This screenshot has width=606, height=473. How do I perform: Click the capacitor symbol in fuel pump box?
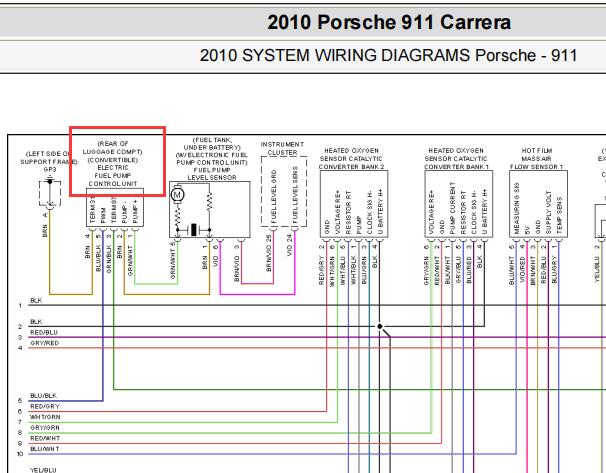click(x=194, y=230)
